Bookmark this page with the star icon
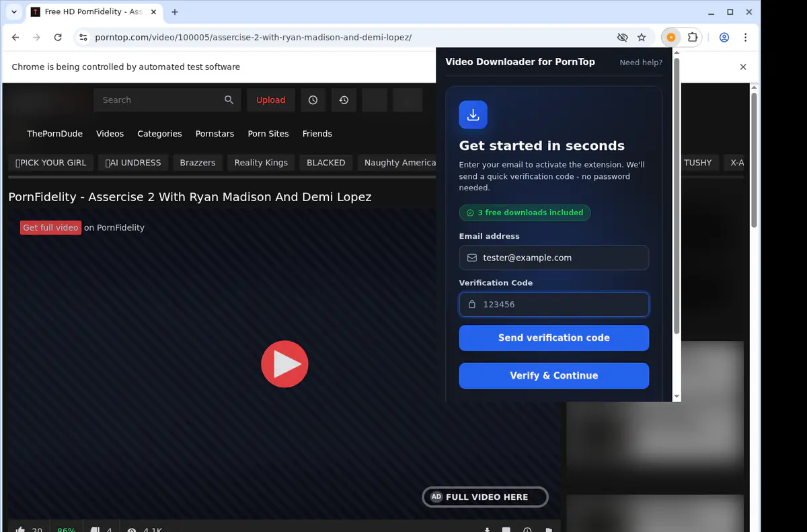 point(642,38)
